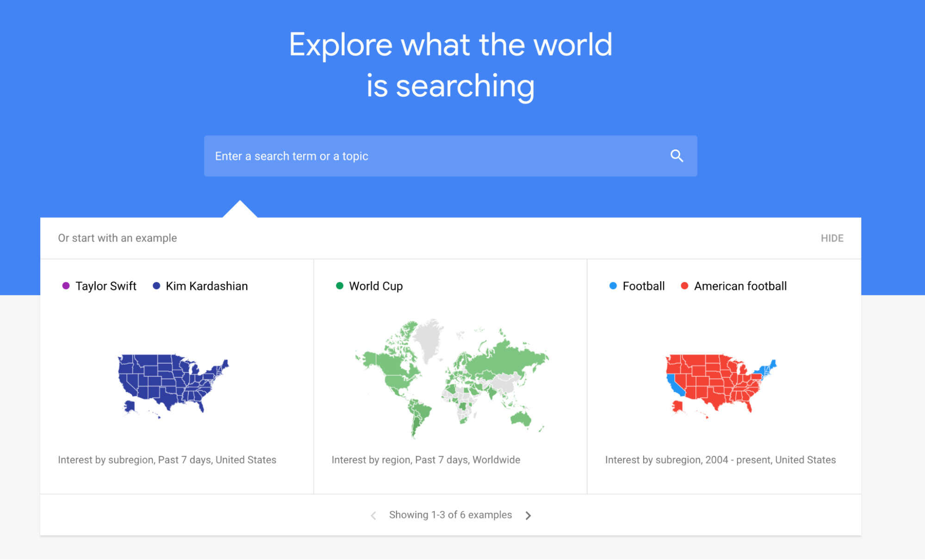The image size is (925, 560).
Task: Select the American football term label
Action: pos(740,286)
